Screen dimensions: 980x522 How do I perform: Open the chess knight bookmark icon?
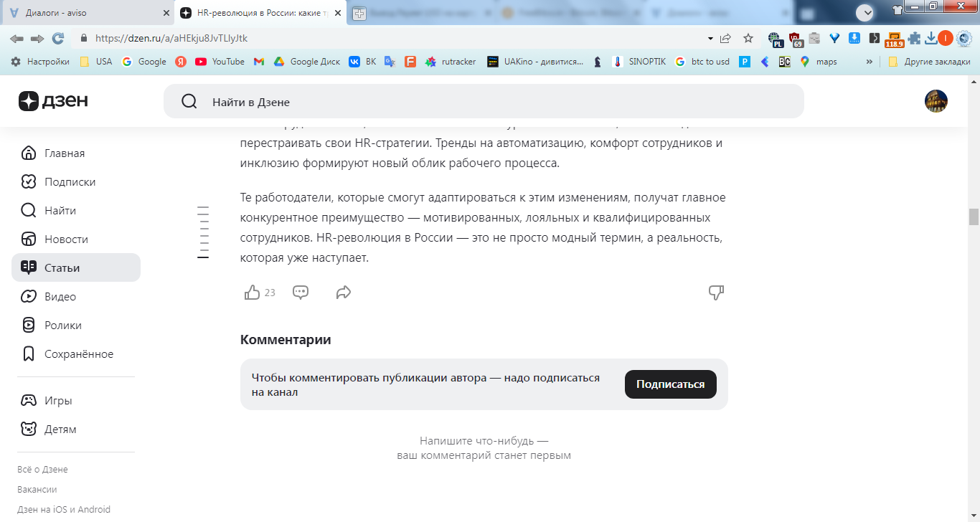point(598,62)
